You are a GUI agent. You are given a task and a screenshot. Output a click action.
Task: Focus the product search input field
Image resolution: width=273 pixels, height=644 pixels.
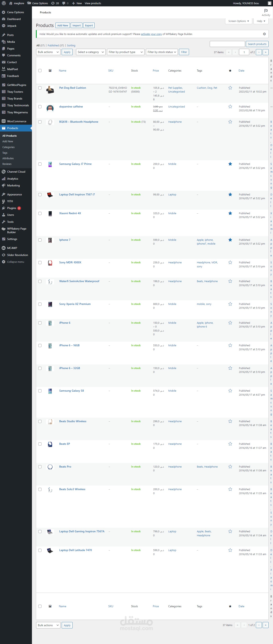click(227, 44)
